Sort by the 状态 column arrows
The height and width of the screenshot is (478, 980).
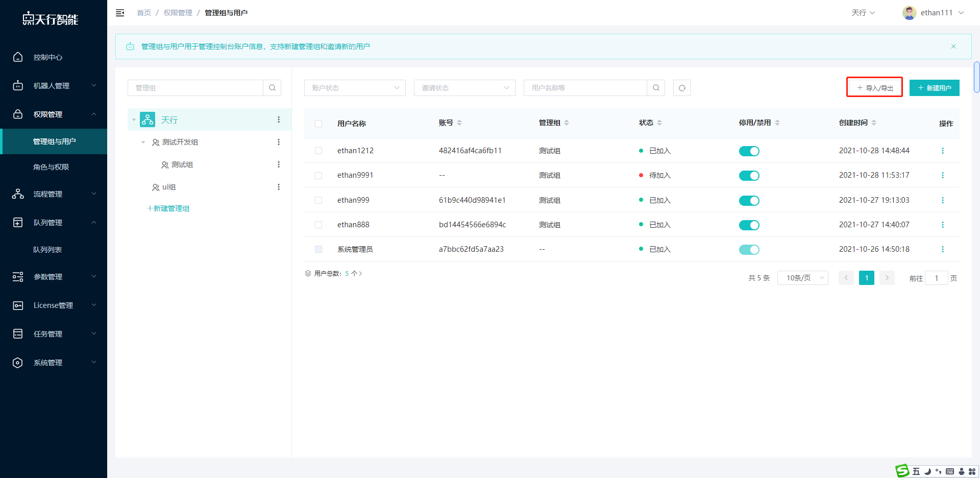click(x=659, y=123)
